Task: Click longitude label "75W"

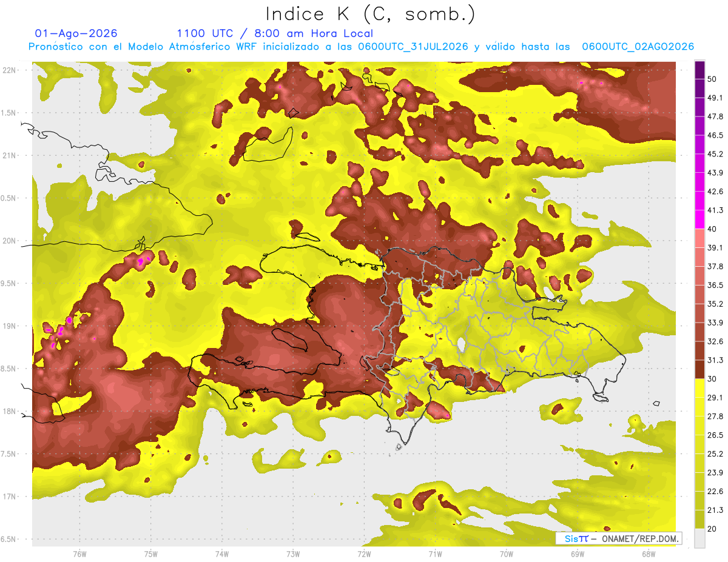Action: 151,554
